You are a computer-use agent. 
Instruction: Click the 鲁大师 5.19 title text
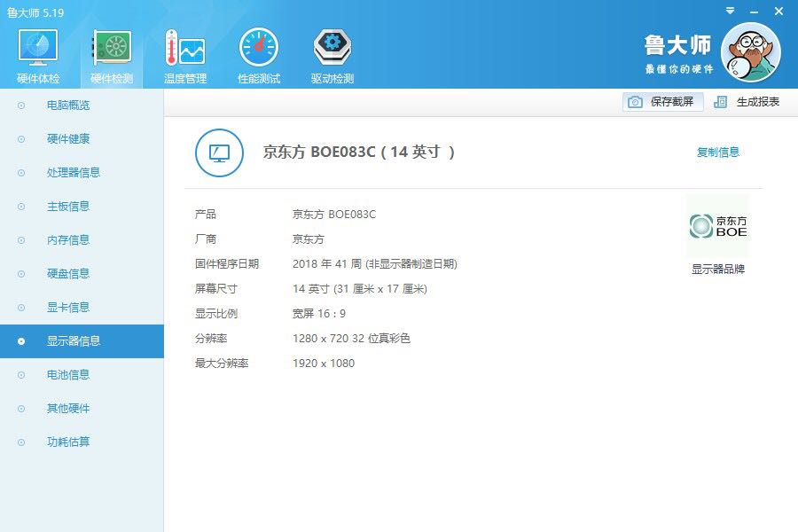click(x=35, y=12)
